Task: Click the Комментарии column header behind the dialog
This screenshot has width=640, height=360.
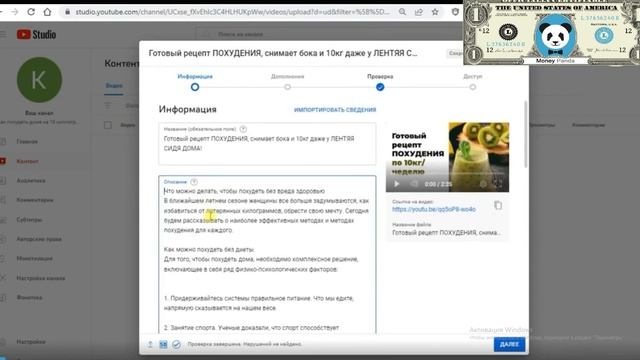Action: 588,125
